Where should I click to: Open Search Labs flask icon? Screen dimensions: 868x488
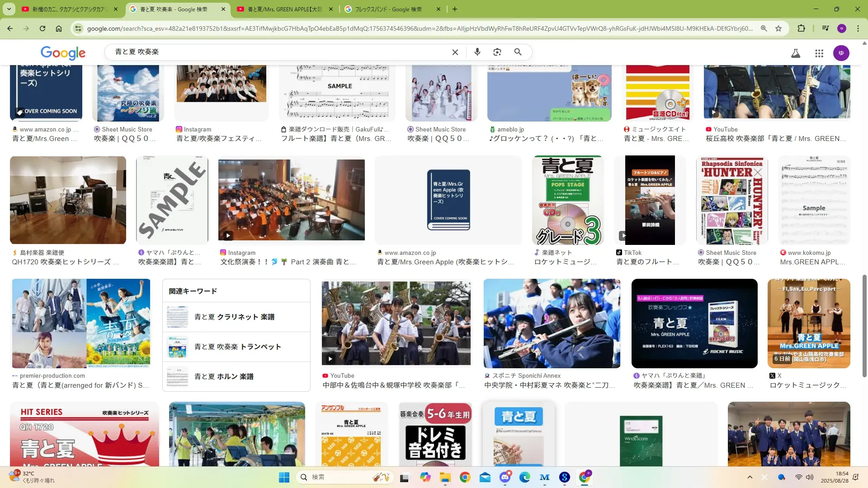point(796,53)
